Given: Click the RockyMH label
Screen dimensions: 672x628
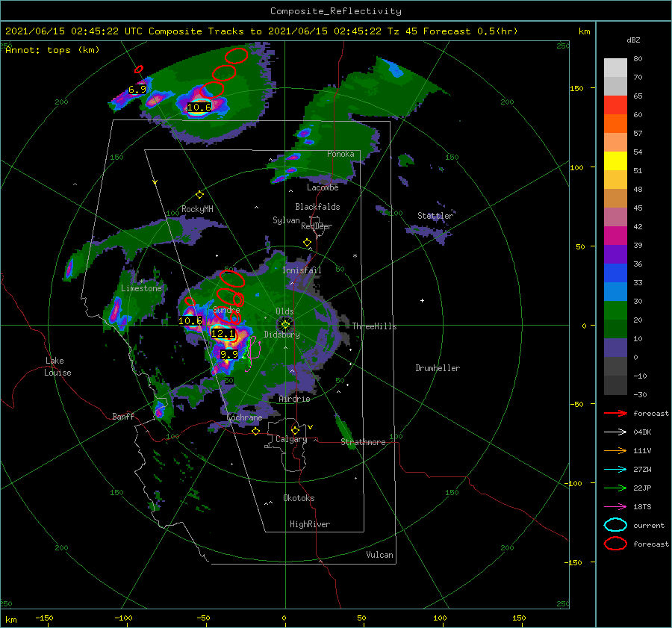Looking at the screenshot, I should click(x=197, y=209).
